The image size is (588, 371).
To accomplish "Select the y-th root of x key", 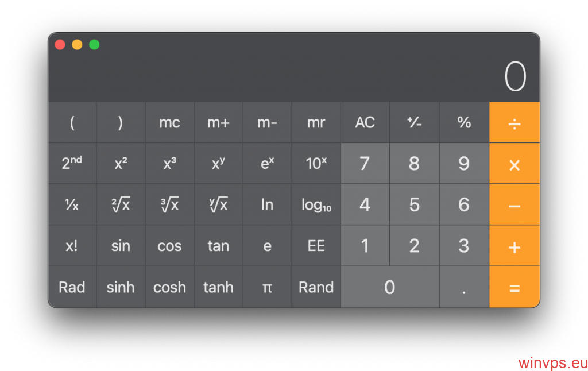I will click(218, 205).
